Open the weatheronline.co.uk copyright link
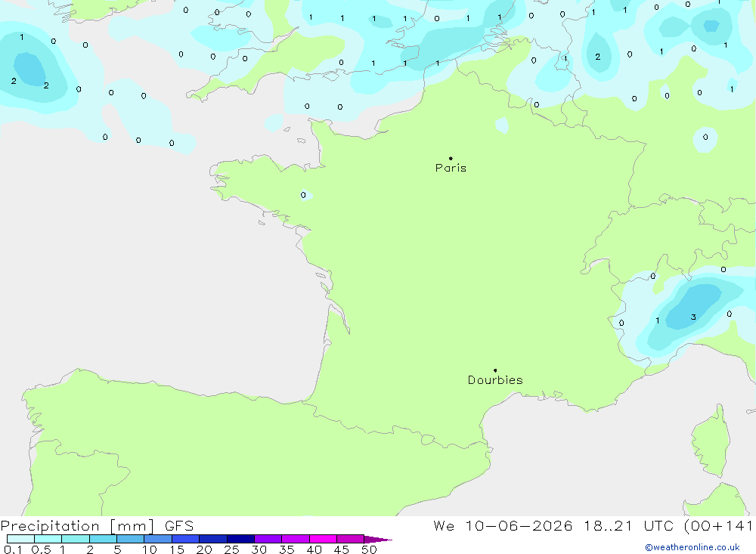 [692, 547]
